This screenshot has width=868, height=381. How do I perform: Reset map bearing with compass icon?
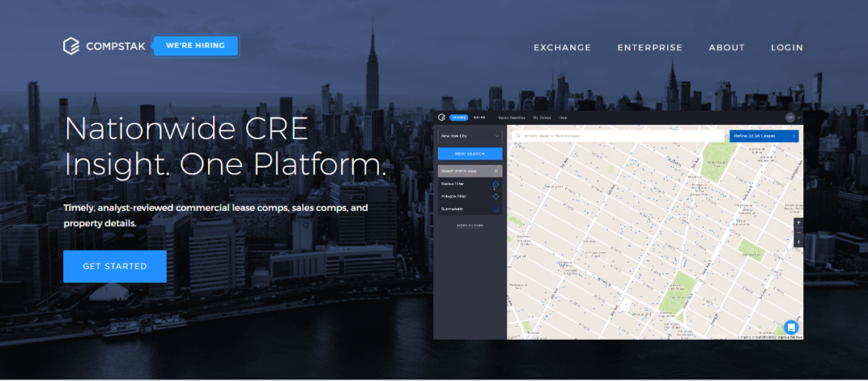click(x=798, y=242)
